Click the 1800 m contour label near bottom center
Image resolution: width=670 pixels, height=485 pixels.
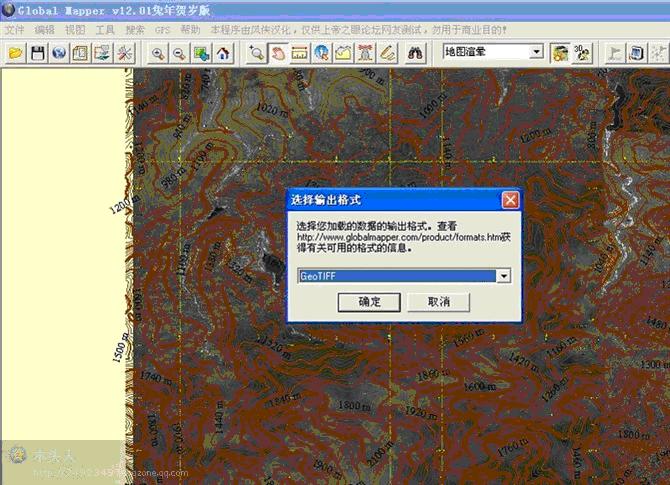tap(354, 405)
